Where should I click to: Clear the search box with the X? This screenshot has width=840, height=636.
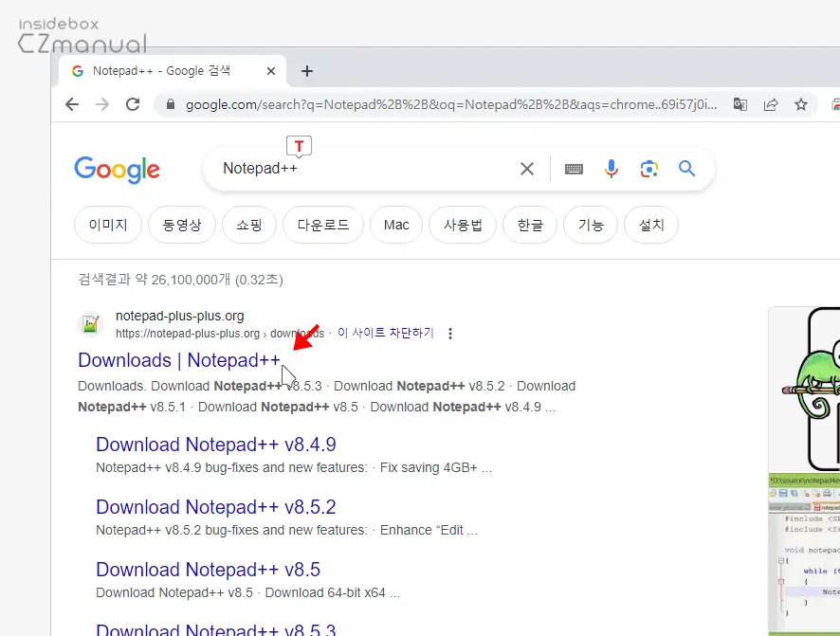pos(527,168)
